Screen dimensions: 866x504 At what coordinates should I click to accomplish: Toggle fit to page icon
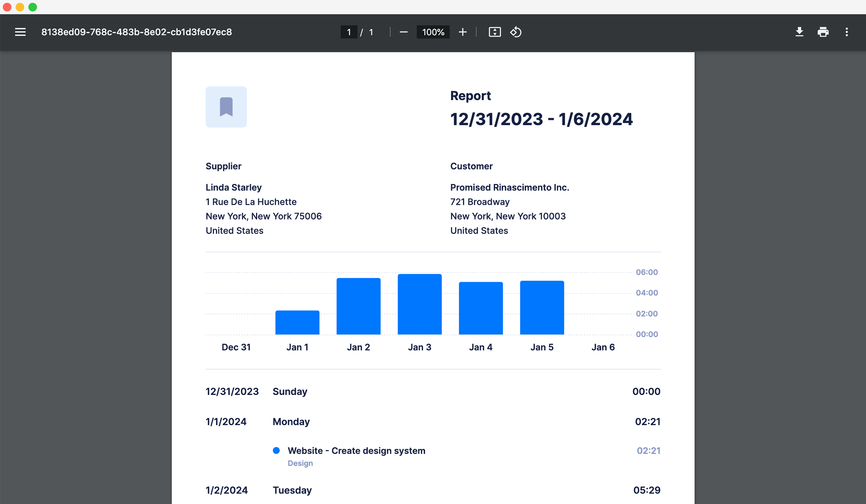pos(495,32)
